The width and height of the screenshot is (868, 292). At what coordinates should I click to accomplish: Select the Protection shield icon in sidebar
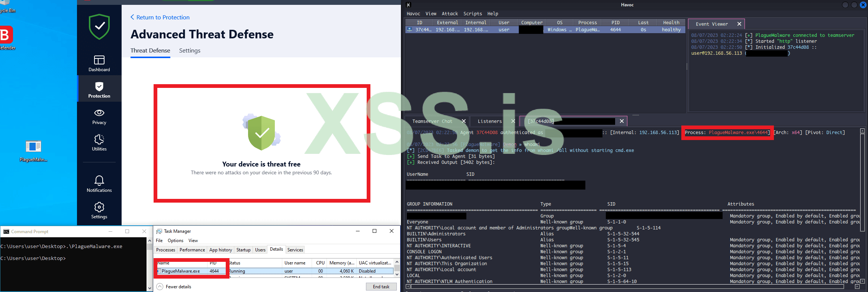(99, 86)
